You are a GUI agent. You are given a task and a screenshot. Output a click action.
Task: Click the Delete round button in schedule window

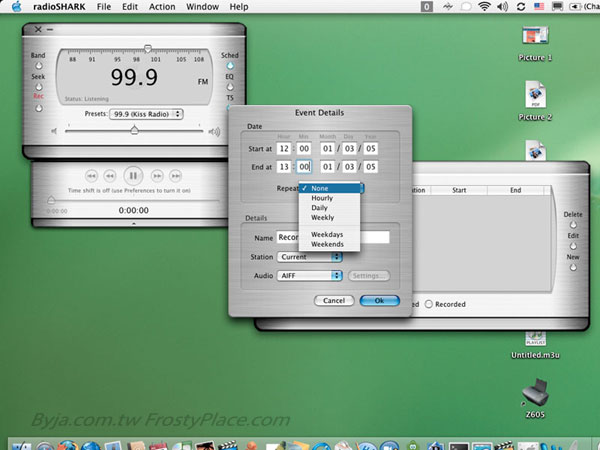573,225
